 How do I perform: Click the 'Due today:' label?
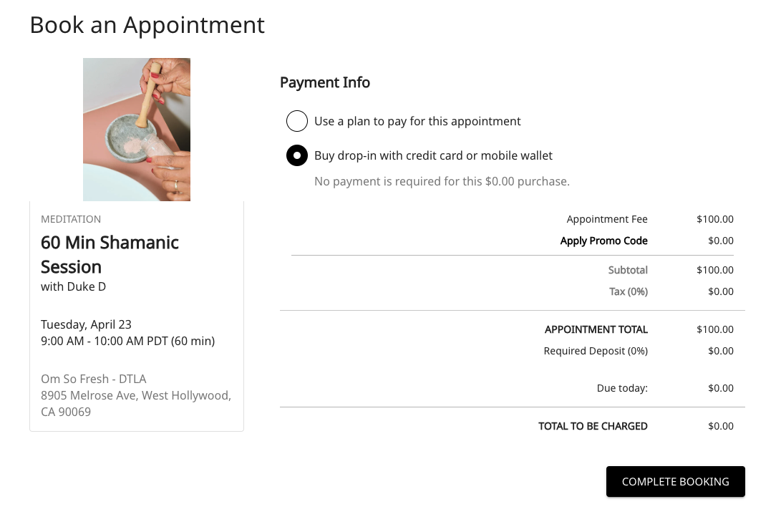click(x=621, y=388)
